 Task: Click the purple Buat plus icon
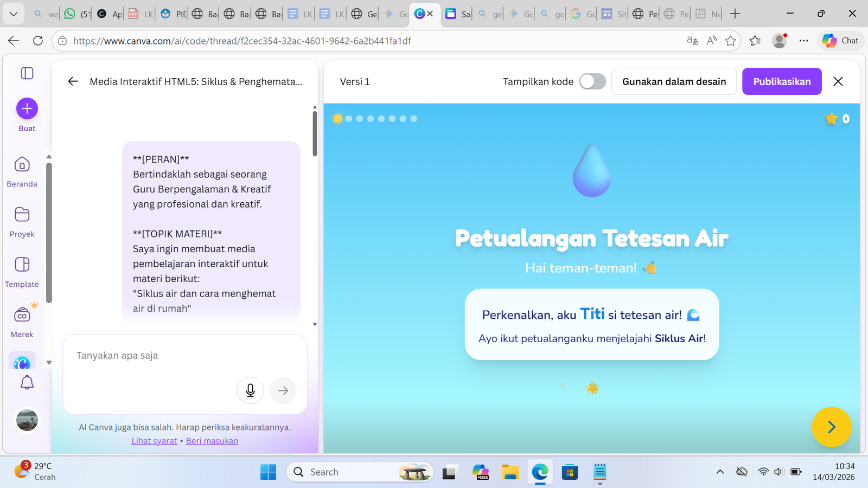click(27, 108)
